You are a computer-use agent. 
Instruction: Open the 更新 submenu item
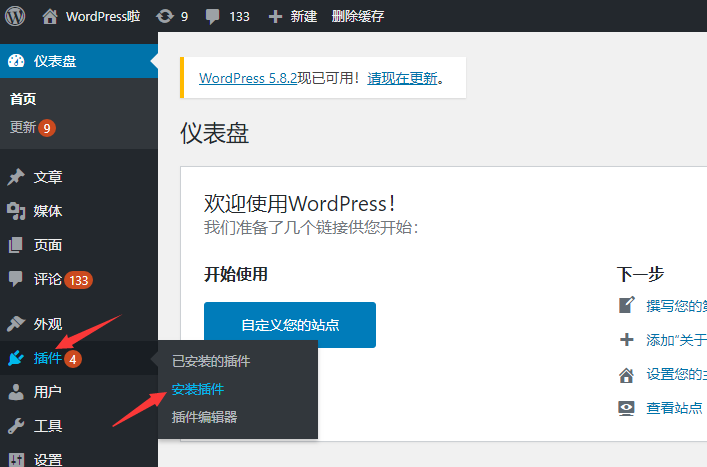23,128
